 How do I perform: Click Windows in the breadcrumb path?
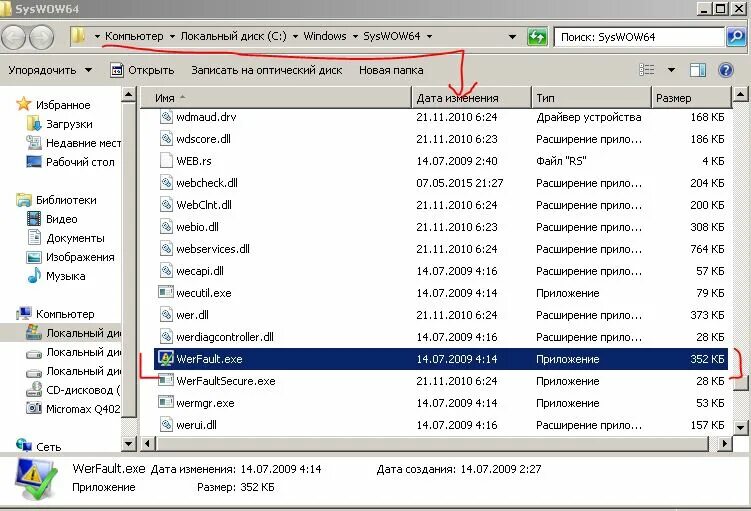[325, 36]
